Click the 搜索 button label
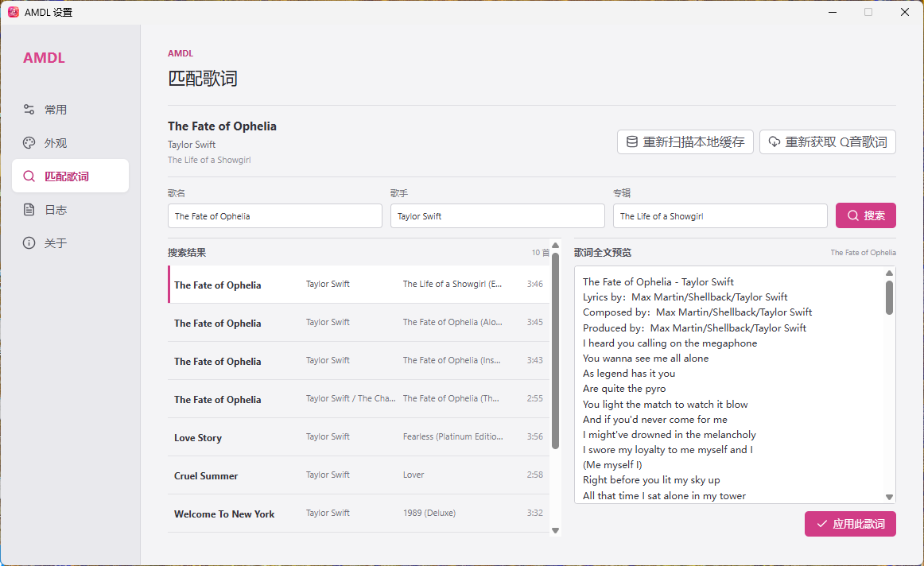This screenshot has width=924, height=566. point(875,215)
